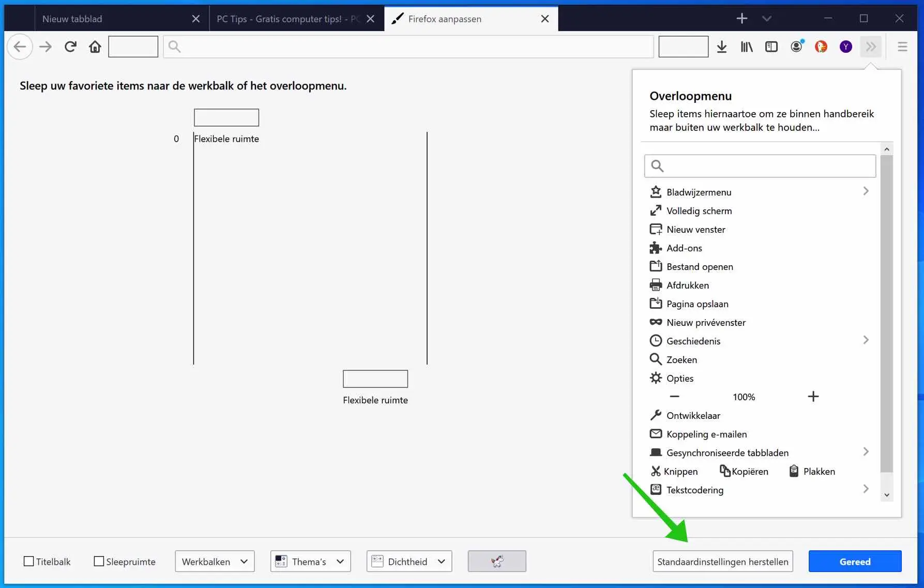Screen dimensions: 924x588
Task: Click the home icon in toolbar
Action: click(95, 47)
